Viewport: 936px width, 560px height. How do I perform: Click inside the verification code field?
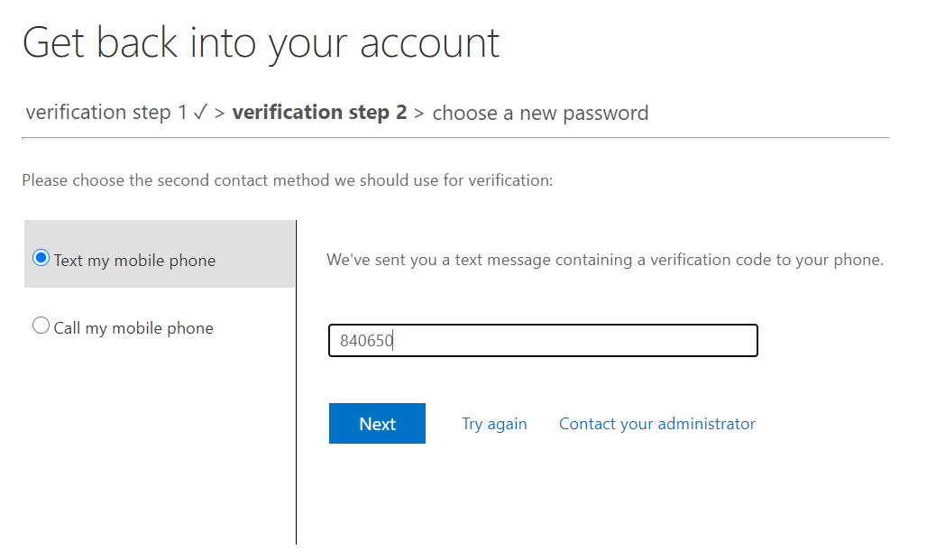tap(541, 340)
